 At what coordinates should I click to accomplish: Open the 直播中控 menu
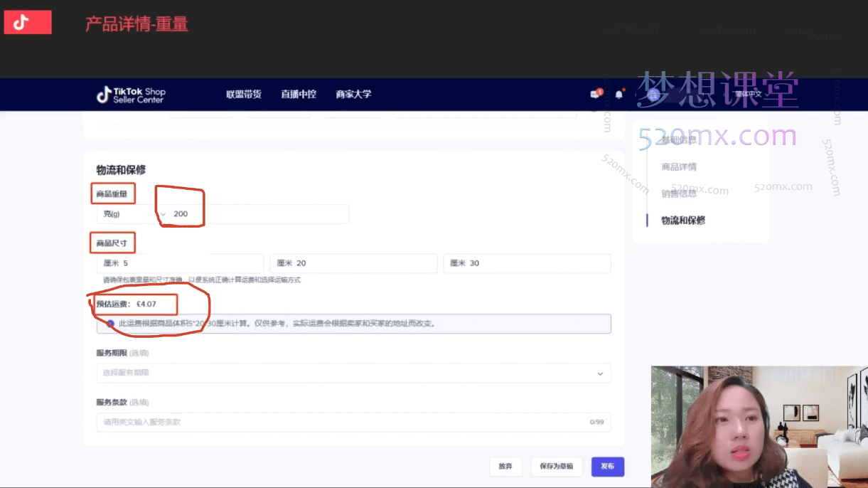click(299, 94)
